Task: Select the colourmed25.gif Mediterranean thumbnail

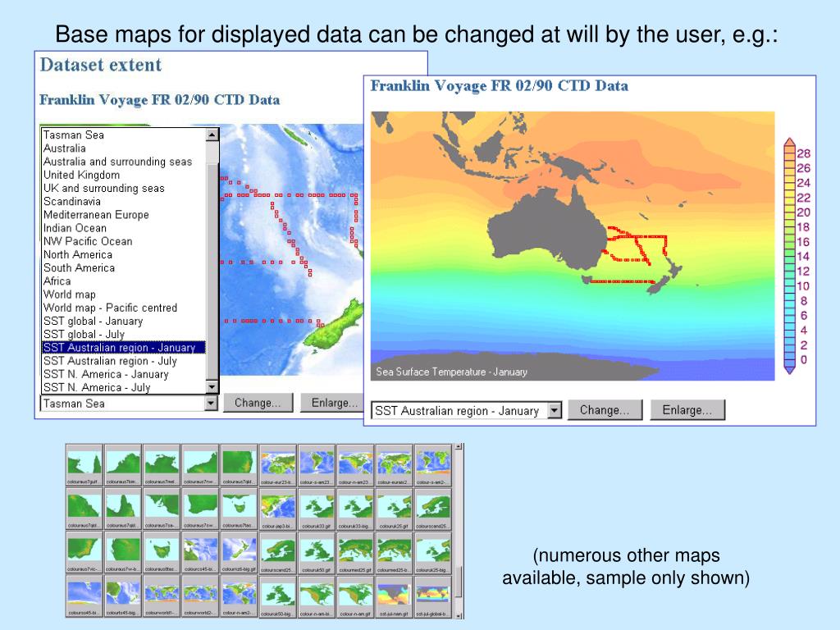Action: click(x=355, y=552)
